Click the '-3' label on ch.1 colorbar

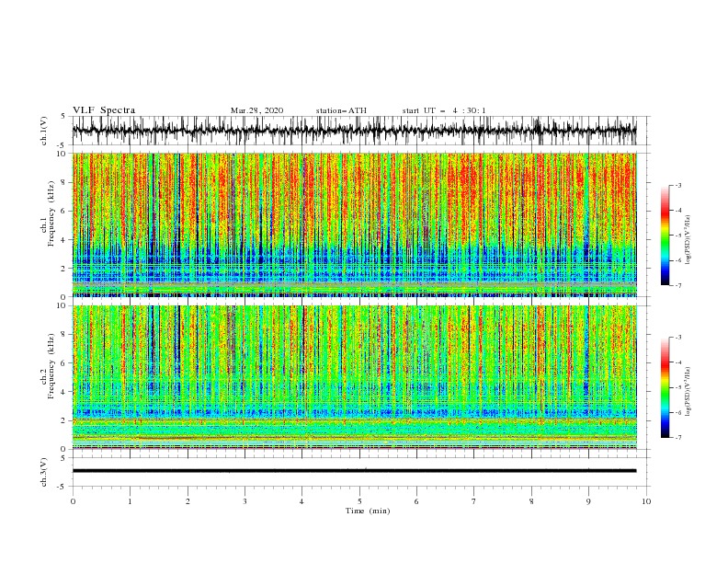point(678,185)
